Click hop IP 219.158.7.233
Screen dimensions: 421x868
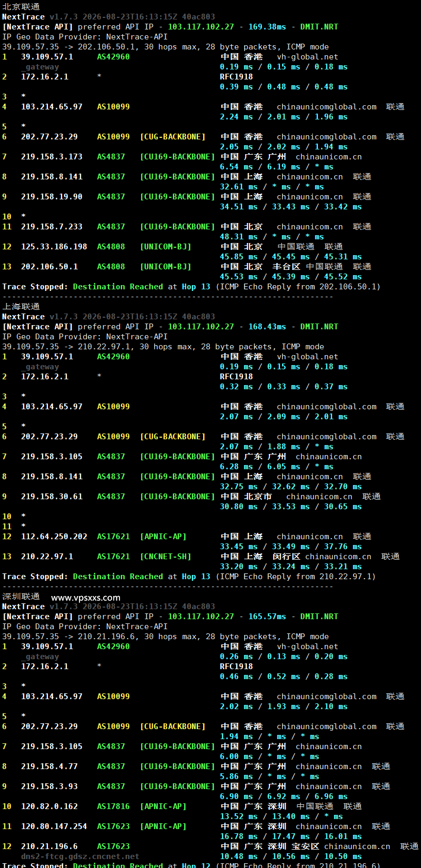pyautogui.click(x=52, y=227)
